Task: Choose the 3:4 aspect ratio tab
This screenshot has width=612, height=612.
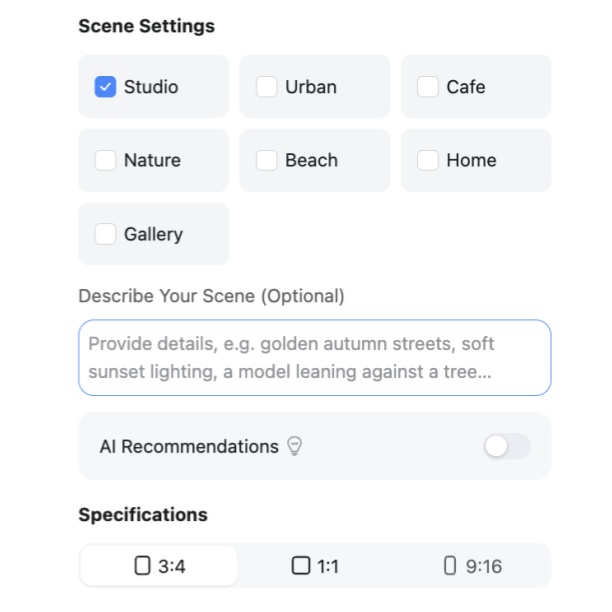Action: click(x=158, y=566)
